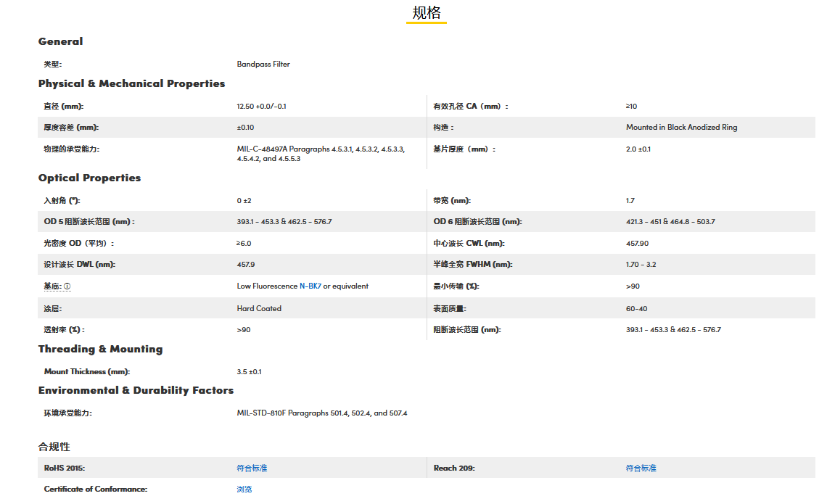
Task: Click the Hard Coated coating value
Action: click(x=259, y=308)
